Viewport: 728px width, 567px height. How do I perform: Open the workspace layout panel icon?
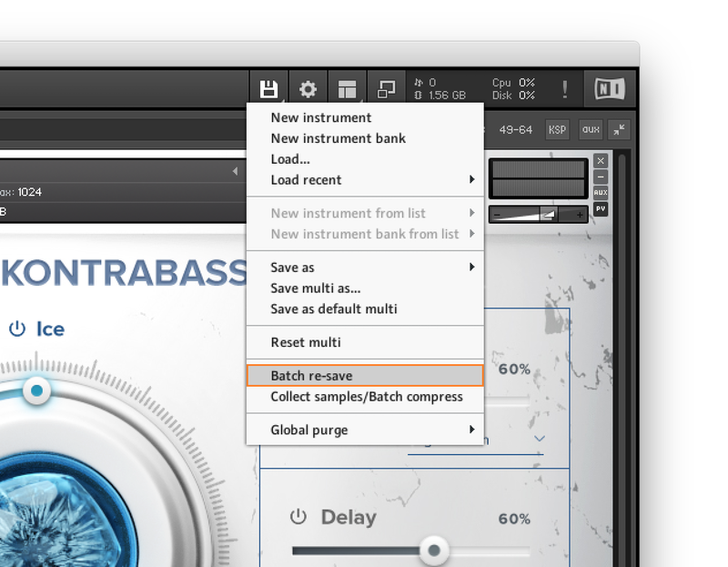click(x=347, y=88)
